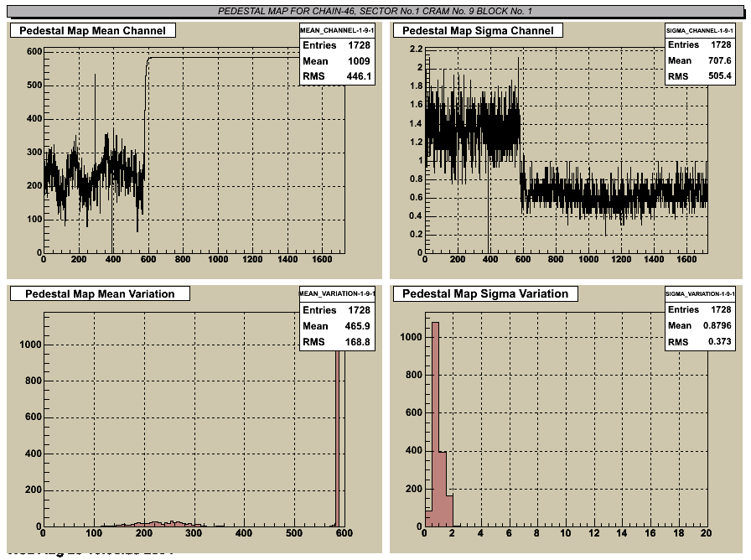Click 'RMS 0.373' in Sigma Variation stats
Viewport: 751px width, 560px height.
coord(700,341)
